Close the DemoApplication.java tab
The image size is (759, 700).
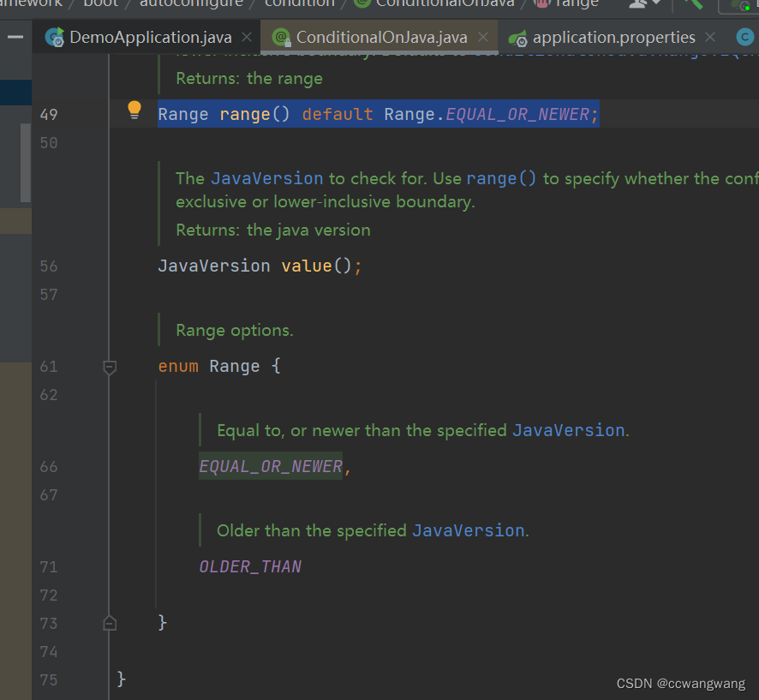pyautogui.click(x=247, y=37)
